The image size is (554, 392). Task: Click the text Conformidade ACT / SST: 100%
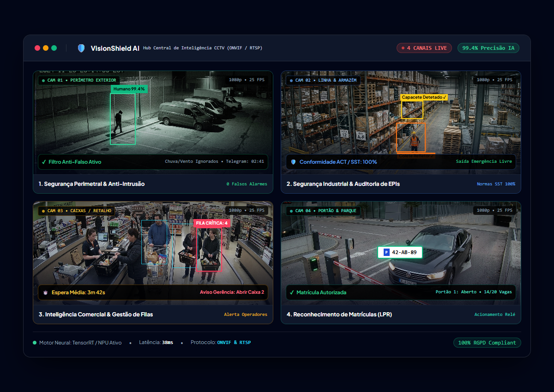[338, 162]
